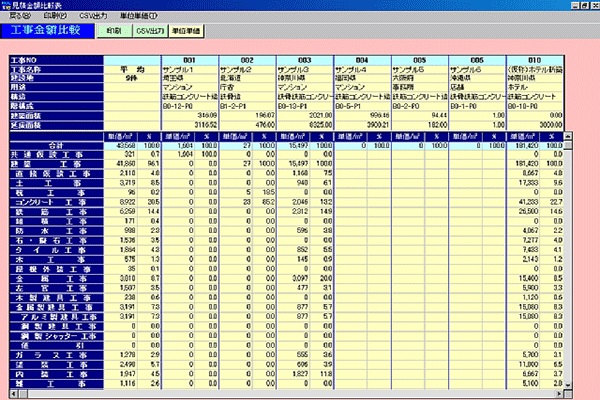
Task: Click the yellow 単位単価 button
Action: pos(186,31)
